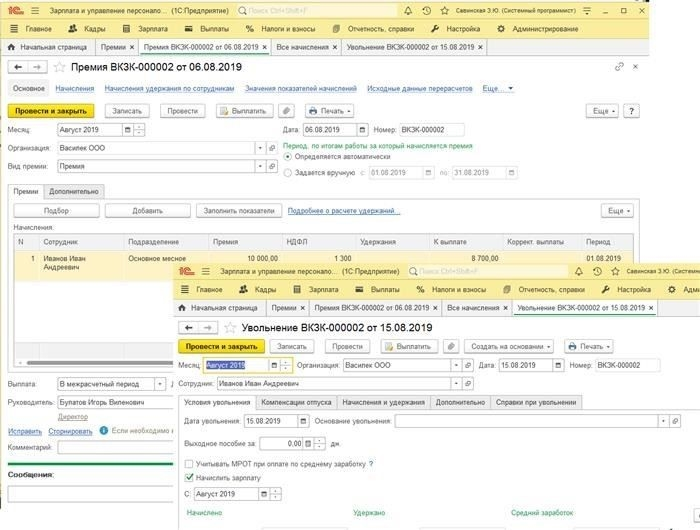Click the Комментарий input field

[116, 447]
